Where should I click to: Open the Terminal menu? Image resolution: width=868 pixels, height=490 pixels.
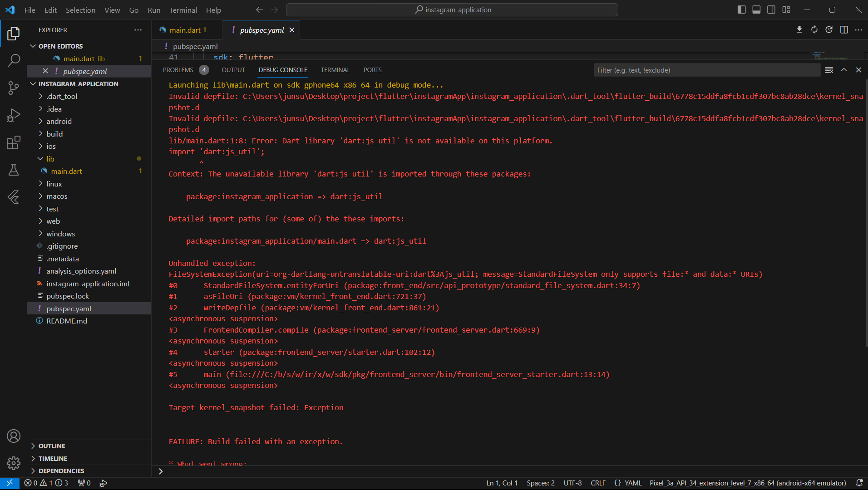pyautogui.click(x=183, y=10)
